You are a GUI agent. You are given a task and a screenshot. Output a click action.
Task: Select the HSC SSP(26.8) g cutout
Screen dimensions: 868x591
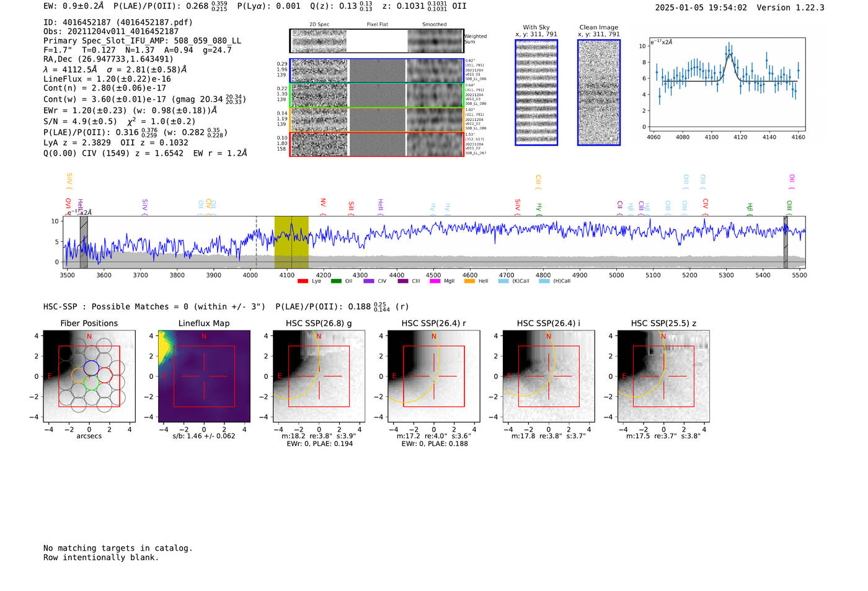tap(319, 376)
